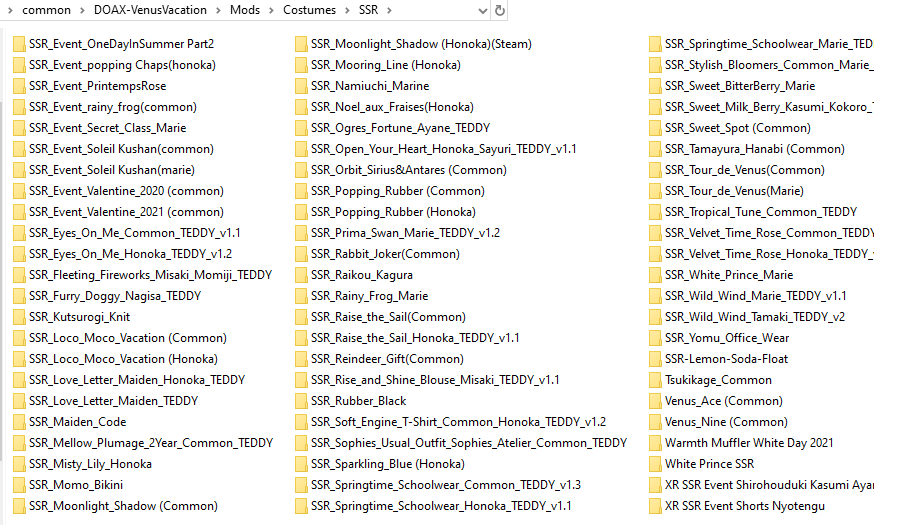922x525 pixels.
Task: Click folder name SSR_Open_Your_Heart_Honoka_Sayuri_TEDDY_v1.1
Action: point(444,149)
